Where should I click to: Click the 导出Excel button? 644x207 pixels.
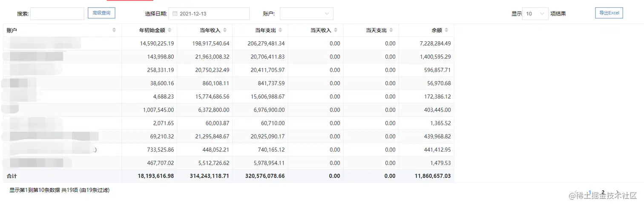click(x=609, y=13)
